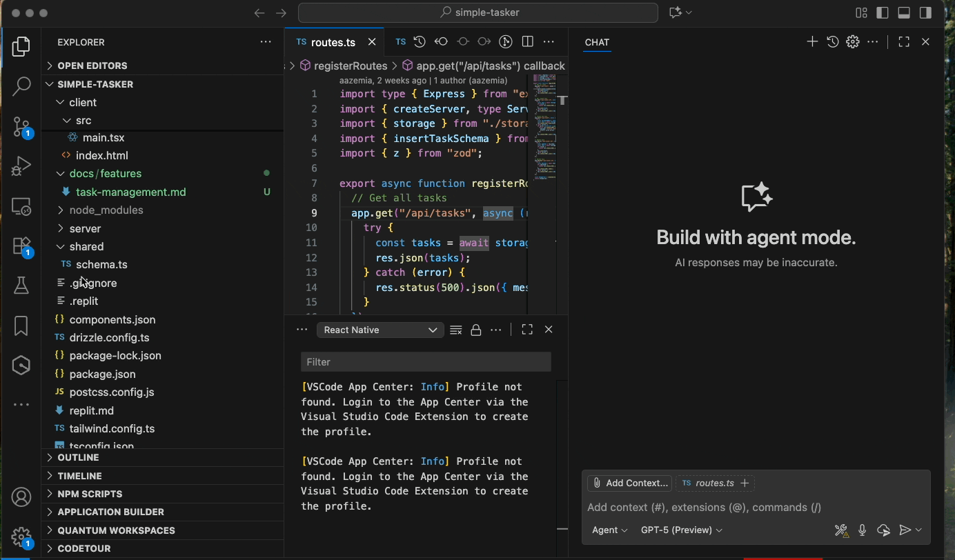Switch to the routes.ts editor tab
The image size is (955, 560).
click(333, 42)
